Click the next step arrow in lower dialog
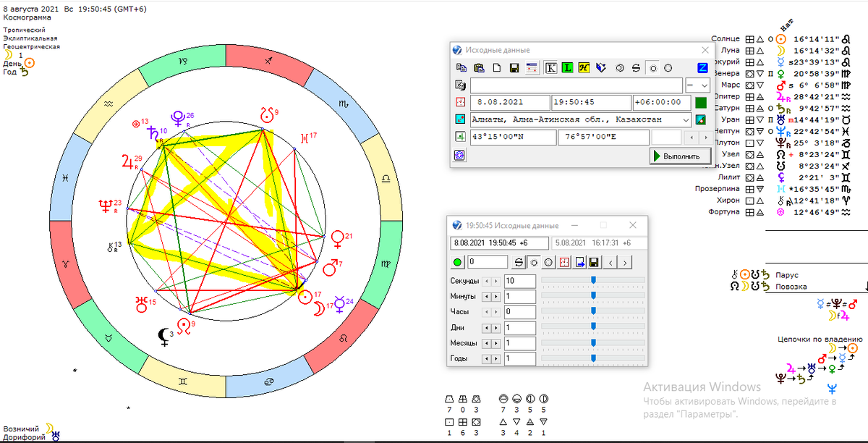This screenshot has height=443, width=868. click(624, 262)
